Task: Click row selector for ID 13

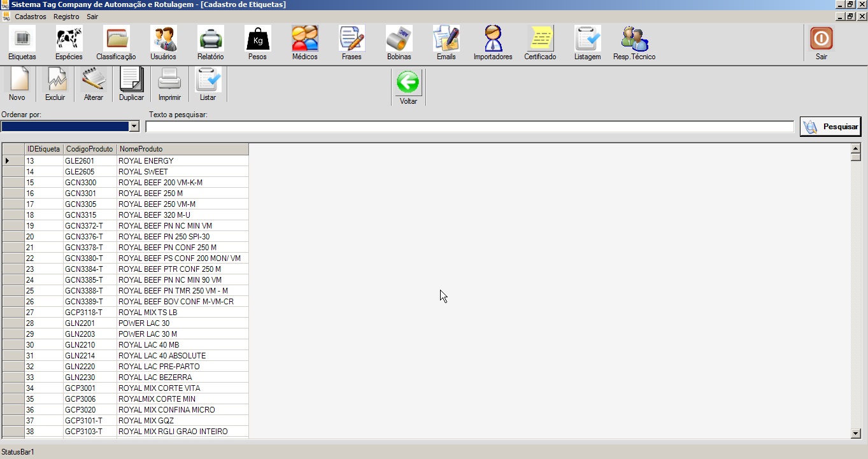Action: click(x=13, y=161)
